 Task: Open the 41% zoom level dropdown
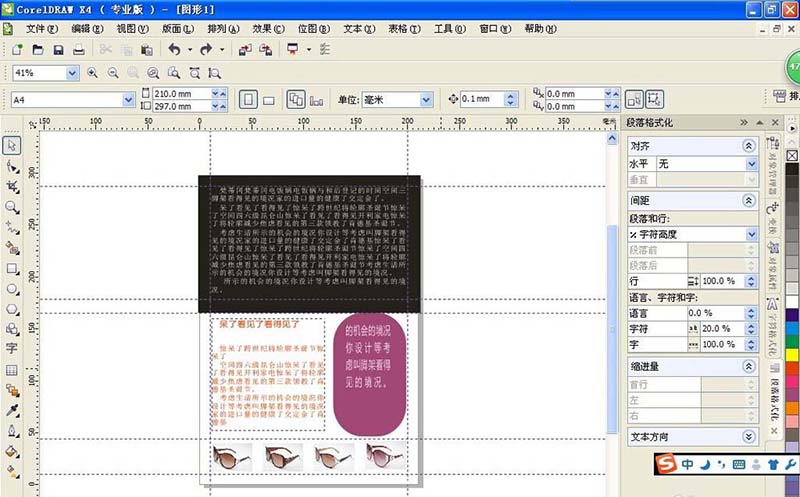(x=72, y=73)
